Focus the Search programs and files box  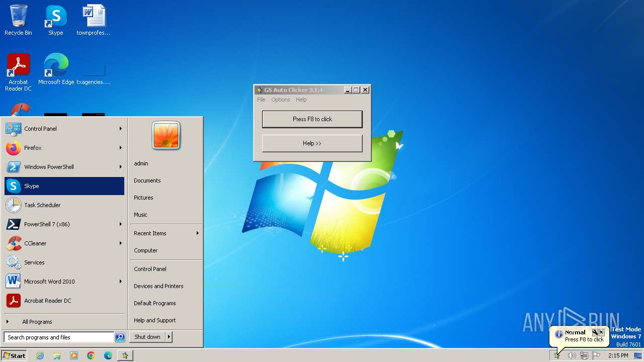(x=59, y=337)
